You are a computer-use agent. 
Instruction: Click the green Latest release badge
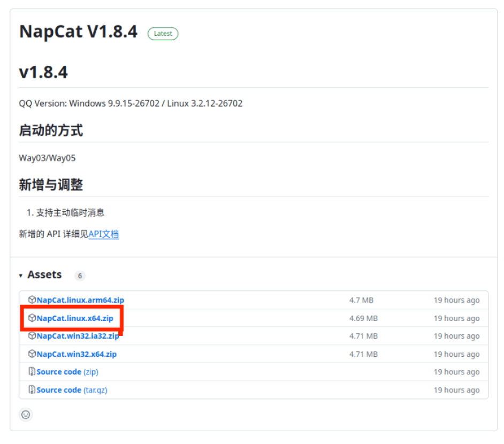click(x=163, y=33)
